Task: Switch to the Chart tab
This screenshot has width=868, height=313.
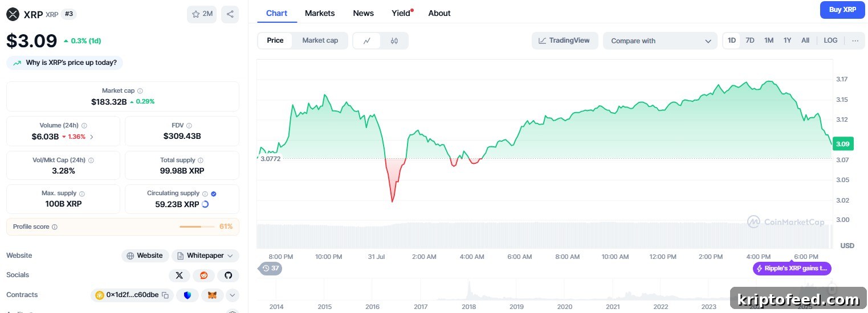Action: coord(277,13)
